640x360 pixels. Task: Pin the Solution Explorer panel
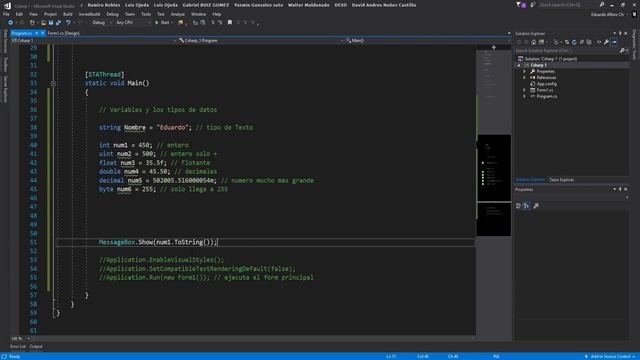620,33
